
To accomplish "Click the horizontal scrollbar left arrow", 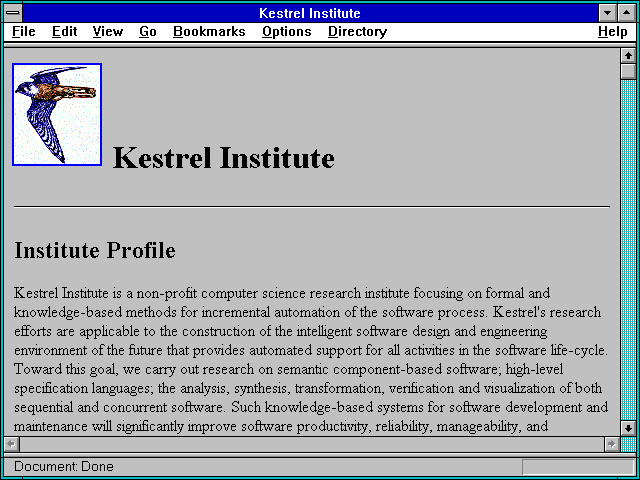I will click(x=11, y=444).
